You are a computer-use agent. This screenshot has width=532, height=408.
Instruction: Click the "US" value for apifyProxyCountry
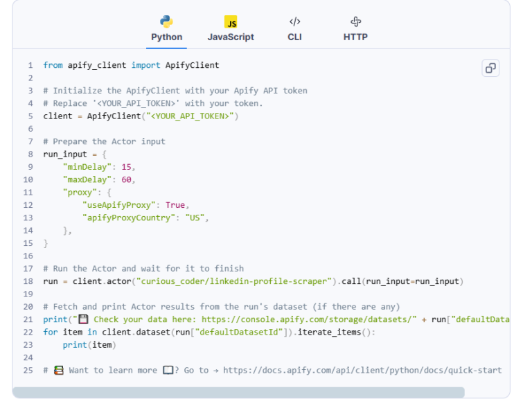coord(196,218)
